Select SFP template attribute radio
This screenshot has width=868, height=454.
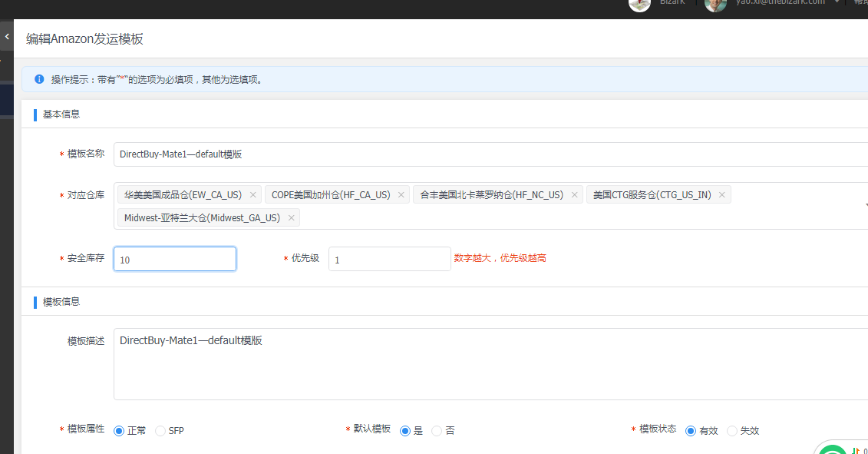click(x=160, y=431)
